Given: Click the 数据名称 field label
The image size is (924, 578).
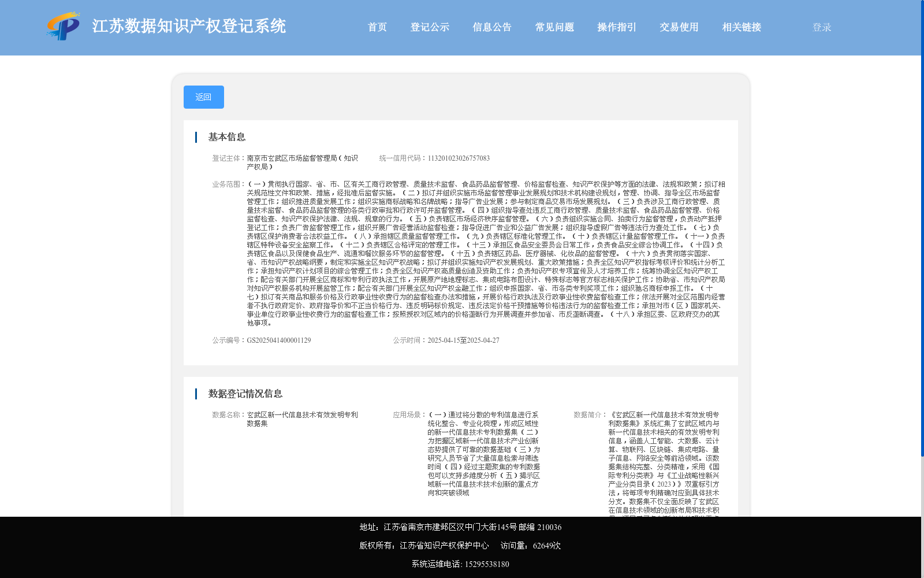Looking at the screenshot, I should (x=229, y=415).
